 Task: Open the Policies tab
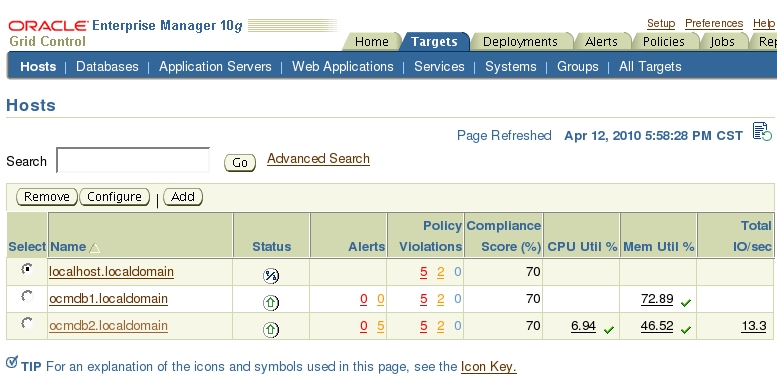click(664, 42)
